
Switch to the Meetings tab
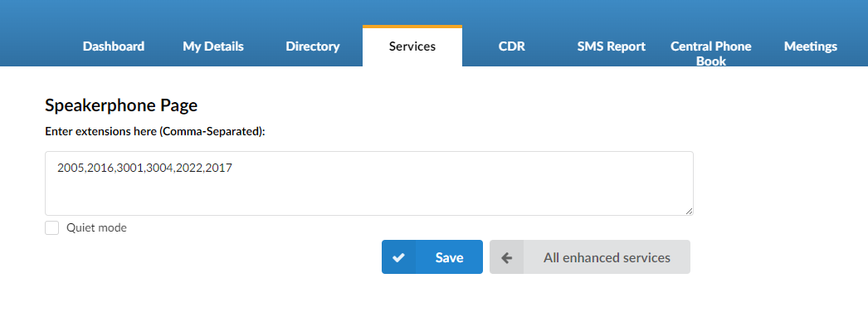click(x=811, y=46)
